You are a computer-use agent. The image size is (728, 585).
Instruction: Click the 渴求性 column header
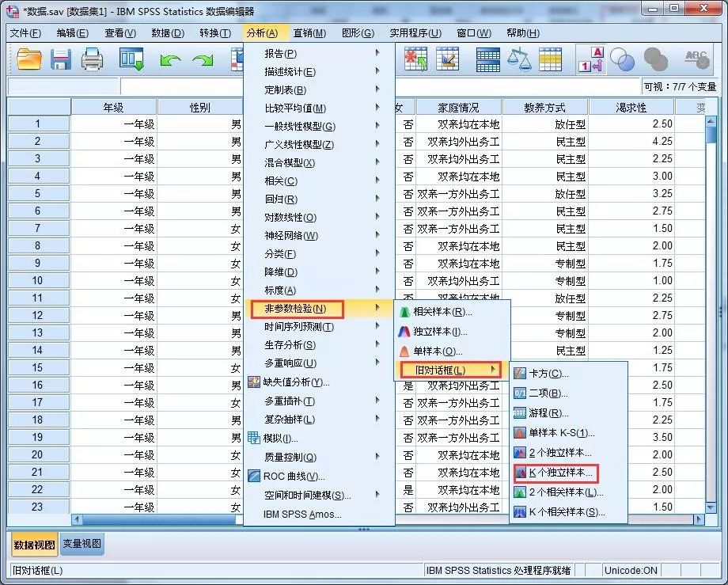631,108
